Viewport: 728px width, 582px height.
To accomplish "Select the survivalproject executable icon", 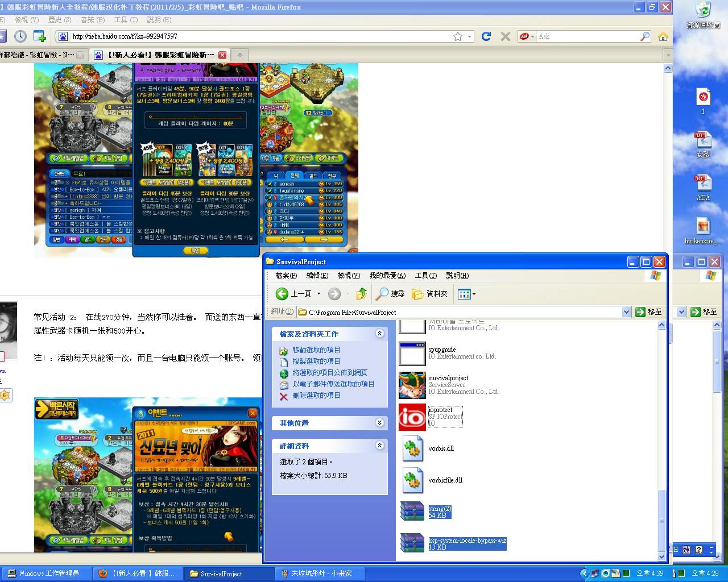I will click(x=412, y=385).
